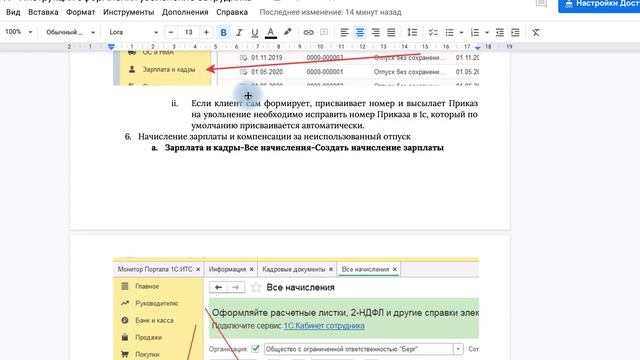
Task: Close the Монитор Портала 1С:ИТС tab
Action: coord(198,269)
